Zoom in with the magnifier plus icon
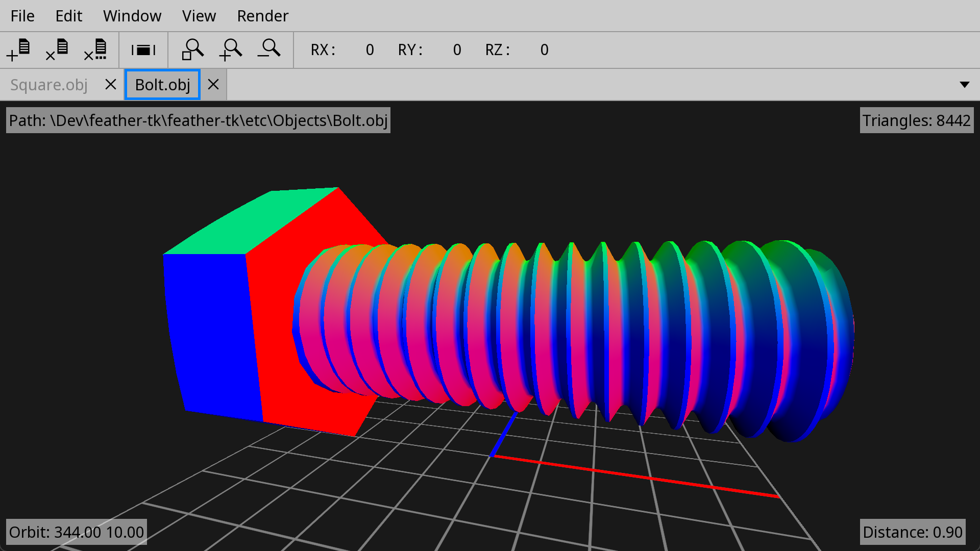 [x=231, y=50]
